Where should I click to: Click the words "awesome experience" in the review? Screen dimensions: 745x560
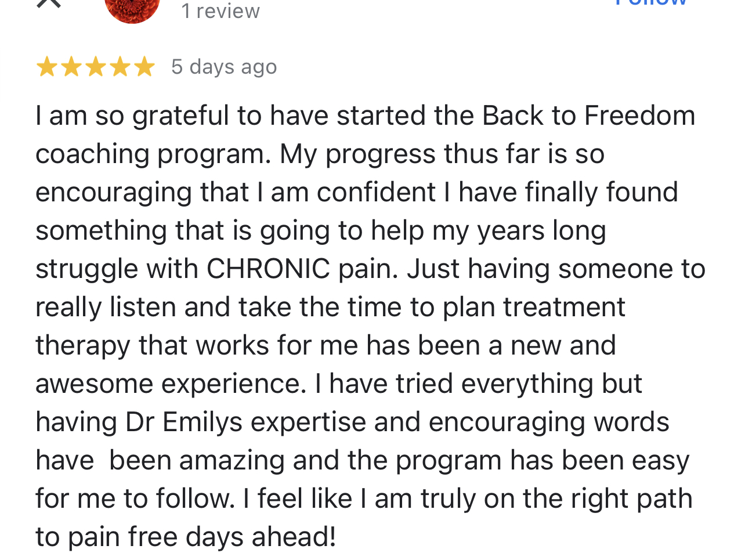pos(171,384)
